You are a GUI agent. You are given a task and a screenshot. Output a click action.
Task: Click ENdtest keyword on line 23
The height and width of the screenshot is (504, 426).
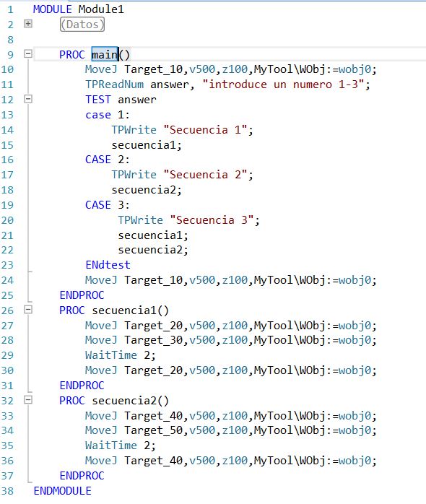[108, 265]
